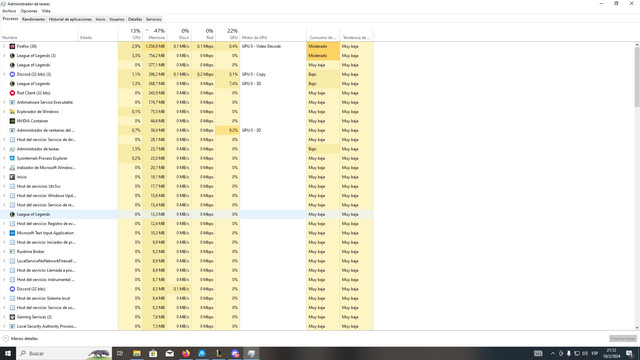Image resolution: width=640 pixels, height=360 pixels.
Task: Switch to the Detalles tab
Action: 135,19
